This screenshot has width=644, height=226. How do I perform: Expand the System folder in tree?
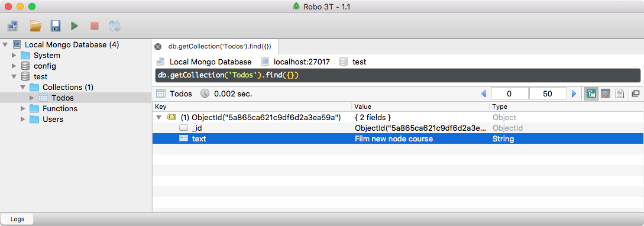(14, 55)
